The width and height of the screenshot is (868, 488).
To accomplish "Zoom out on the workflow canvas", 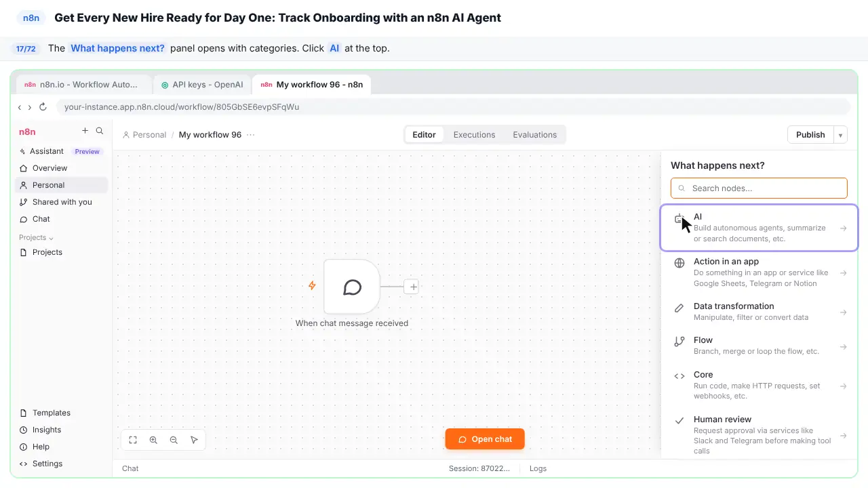I will (174, 440).
